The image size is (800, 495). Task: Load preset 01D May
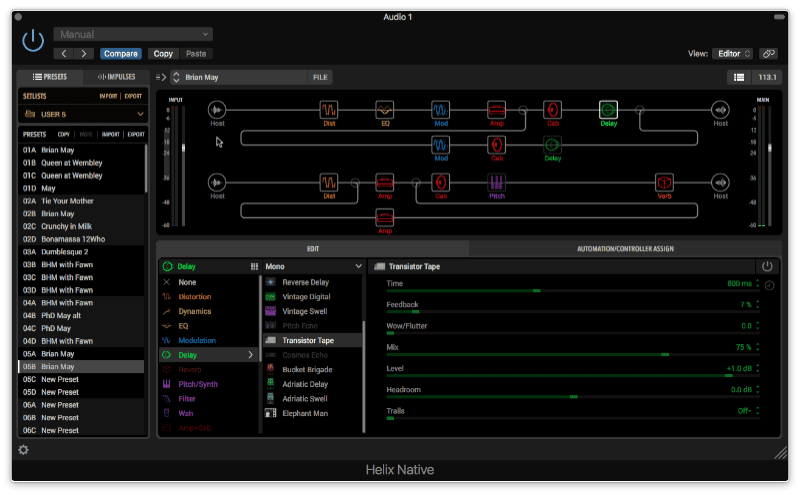pos(82,188)
